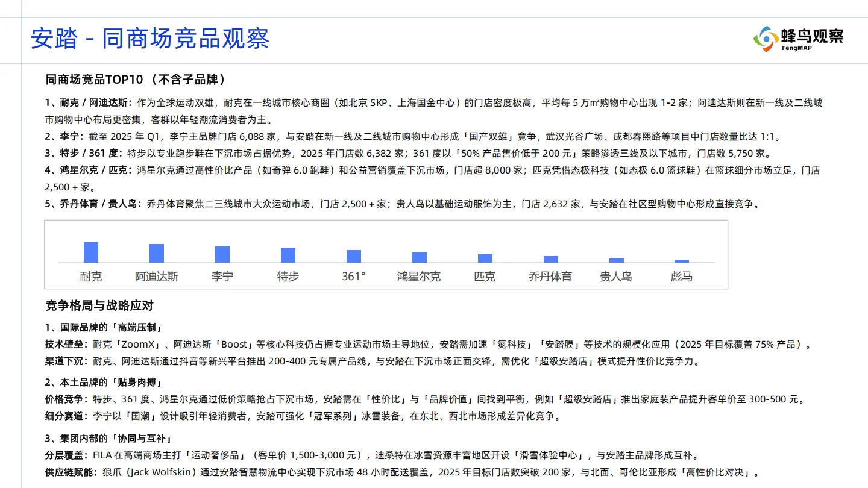Viewport: 868px width, 488px height.
Task: Select the heading 同商场竞品TOP10（不含子品牌）
Action: [136, 80]
